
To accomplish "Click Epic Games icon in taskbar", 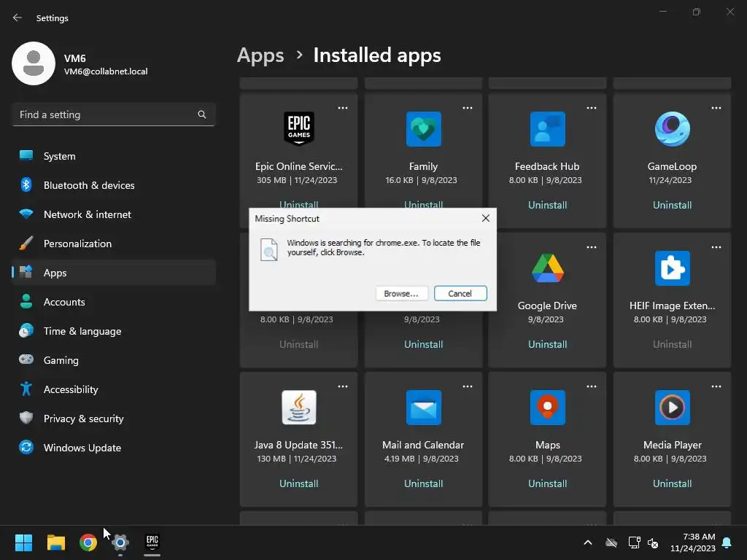I will [x=152, y=542].
